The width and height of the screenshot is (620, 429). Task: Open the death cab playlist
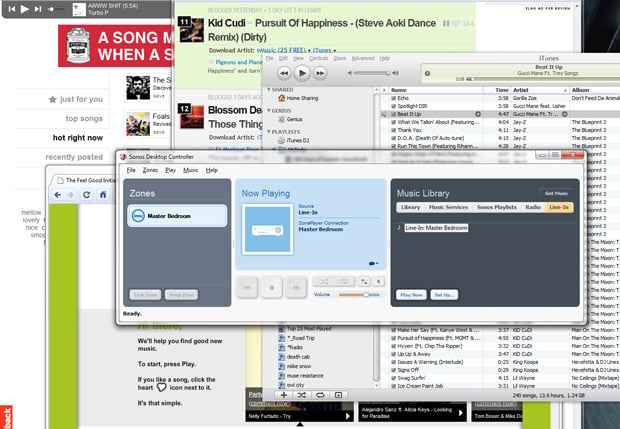coord(295,357)
